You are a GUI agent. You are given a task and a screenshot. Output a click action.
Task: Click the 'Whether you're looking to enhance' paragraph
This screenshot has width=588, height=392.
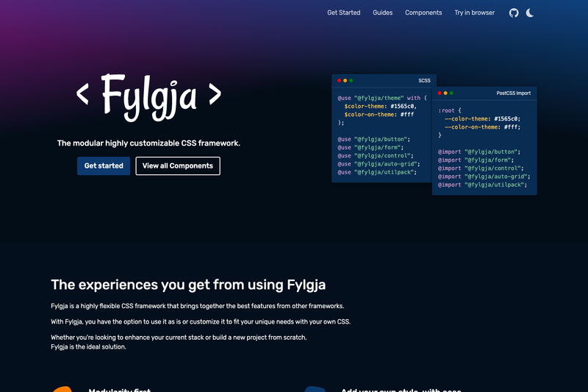(x=179, y=342)
